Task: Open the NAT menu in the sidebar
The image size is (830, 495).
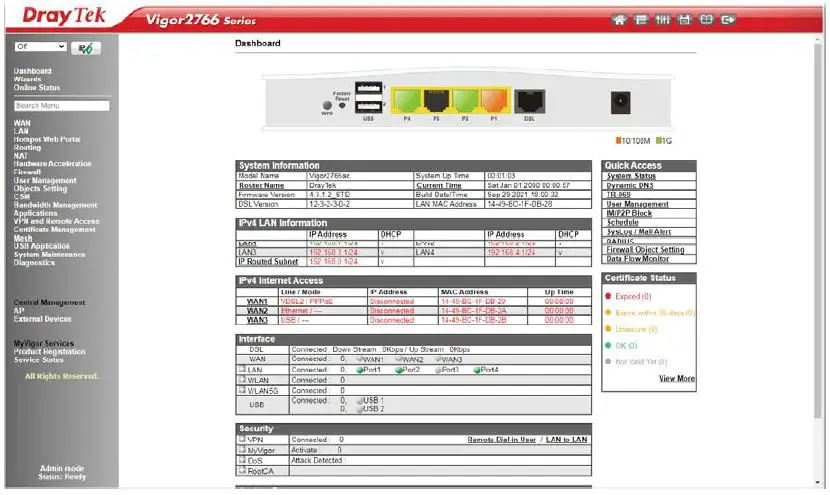Action: [x=20, y=156]
